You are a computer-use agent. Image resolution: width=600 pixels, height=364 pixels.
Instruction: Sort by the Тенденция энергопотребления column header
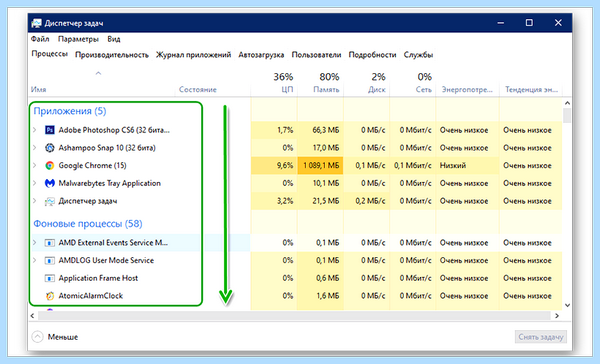click(531, 90)
